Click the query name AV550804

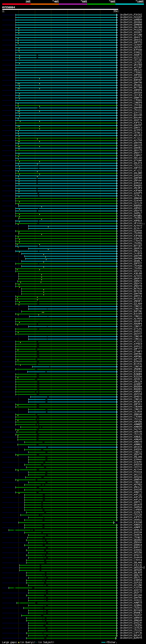coord(8,8)
